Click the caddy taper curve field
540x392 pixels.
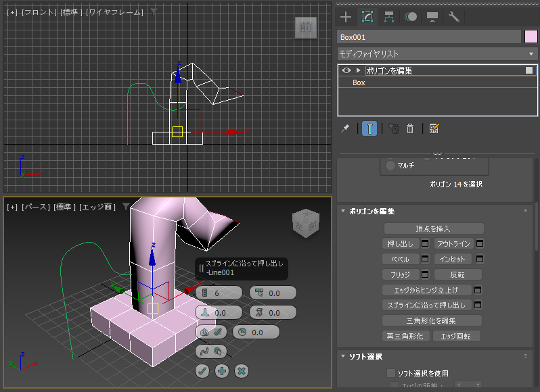pyautogui.click(x=219, y=312)
